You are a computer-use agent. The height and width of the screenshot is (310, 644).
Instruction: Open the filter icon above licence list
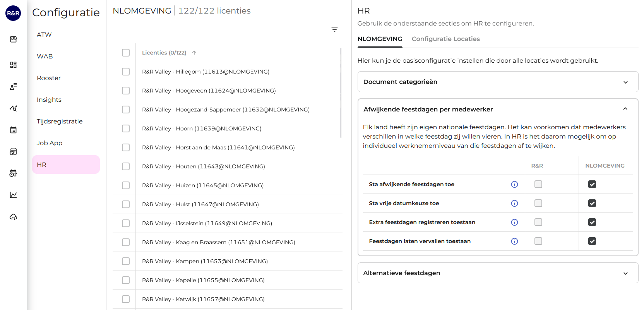click(x=334, y=29)
